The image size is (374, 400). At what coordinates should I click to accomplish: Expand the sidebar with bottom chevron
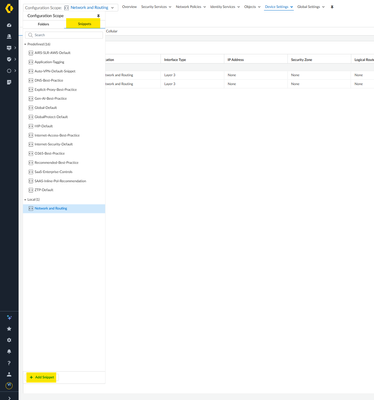(9, 398)
